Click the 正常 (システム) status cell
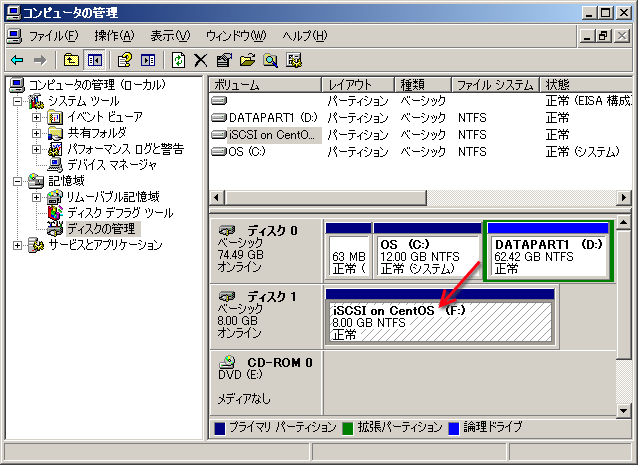The height and width of the screenshot is (465, 638). [x=582, y=152]
